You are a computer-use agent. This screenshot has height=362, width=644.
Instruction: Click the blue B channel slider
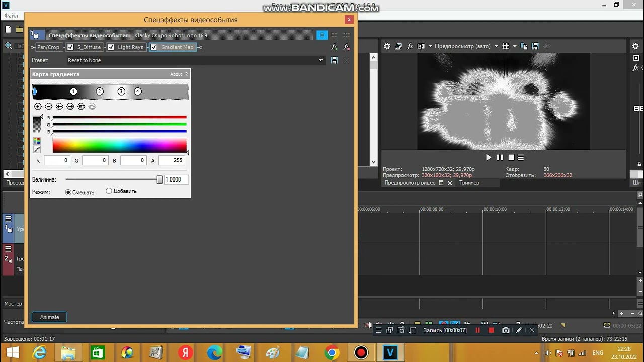119,131
